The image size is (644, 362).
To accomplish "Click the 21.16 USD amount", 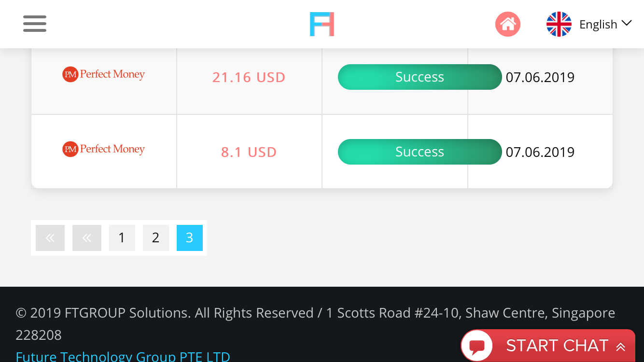I will 249,77.
